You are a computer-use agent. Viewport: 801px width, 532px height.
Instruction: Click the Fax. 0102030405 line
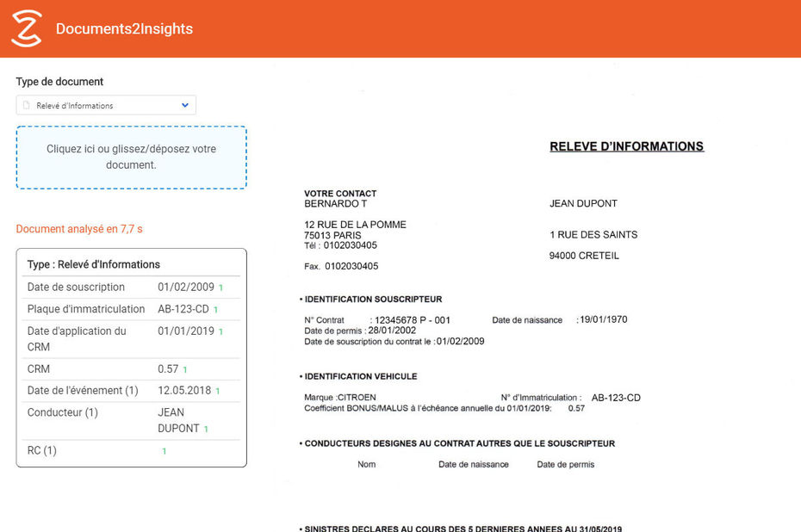(x=341, y=266)
